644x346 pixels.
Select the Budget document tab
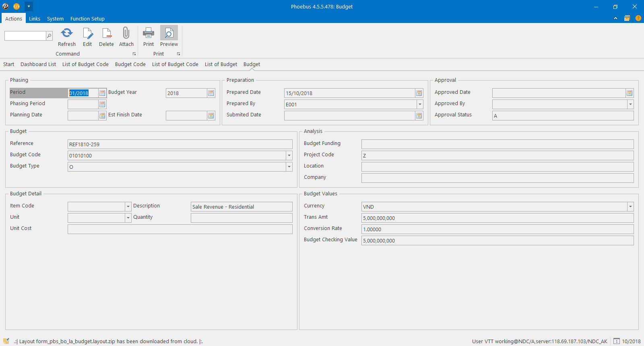tap(252, 64)
